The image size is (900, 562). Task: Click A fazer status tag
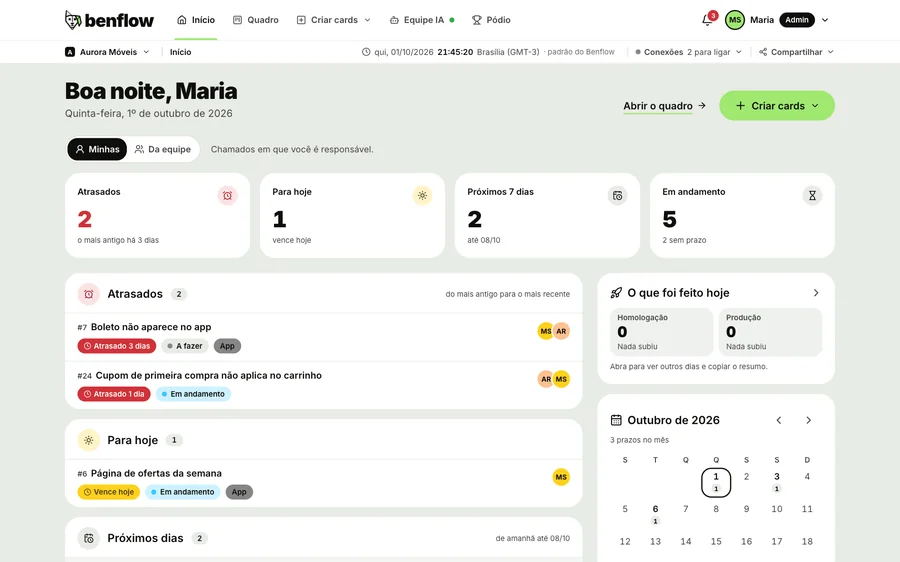coord(185,346)
